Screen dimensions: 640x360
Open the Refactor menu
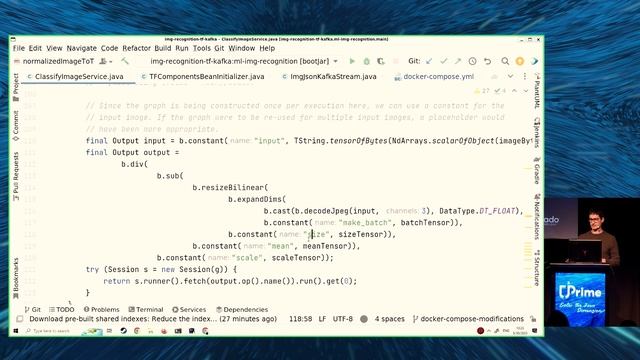point(136,48)
